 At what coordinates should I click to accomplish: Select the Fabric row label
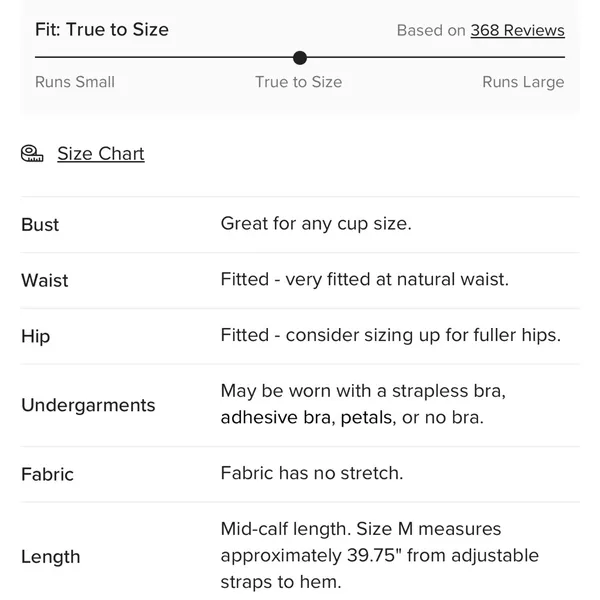pos(47,474)
